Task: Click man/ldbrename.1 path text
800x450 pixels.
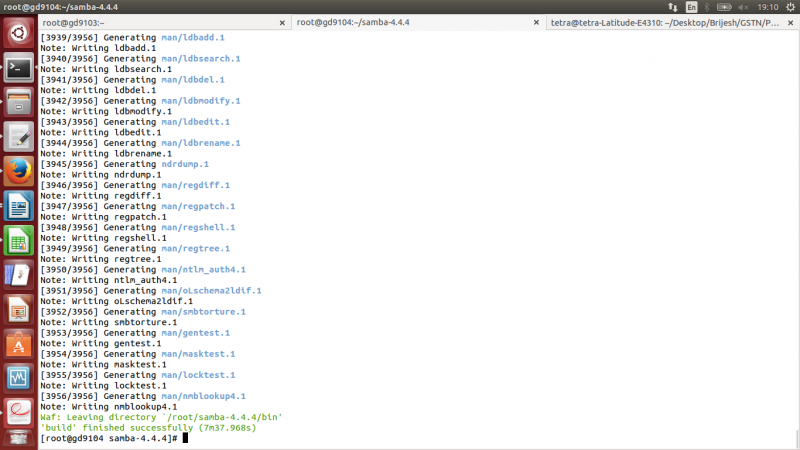Action: click(x=201, y=143)
